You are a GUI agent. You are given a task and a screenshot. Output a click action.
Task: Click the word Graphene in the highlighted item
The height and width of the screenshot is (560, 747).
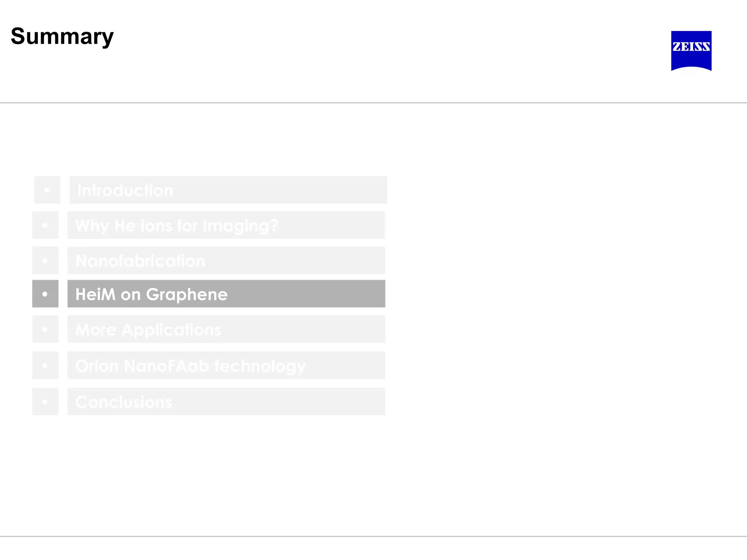click(x=187, y=295)
